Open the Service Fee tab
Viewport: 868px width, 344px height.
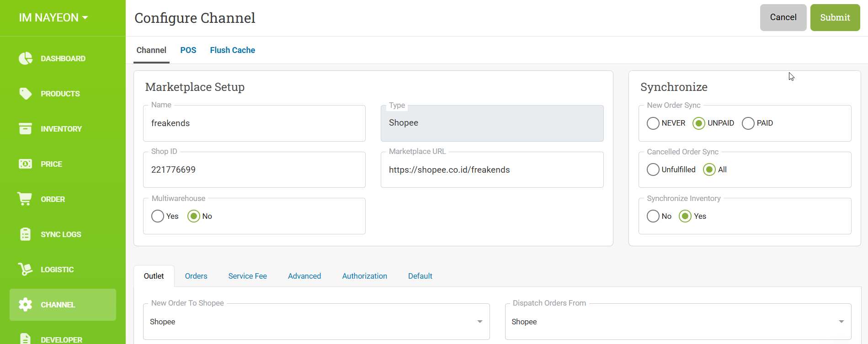(247, 276)
